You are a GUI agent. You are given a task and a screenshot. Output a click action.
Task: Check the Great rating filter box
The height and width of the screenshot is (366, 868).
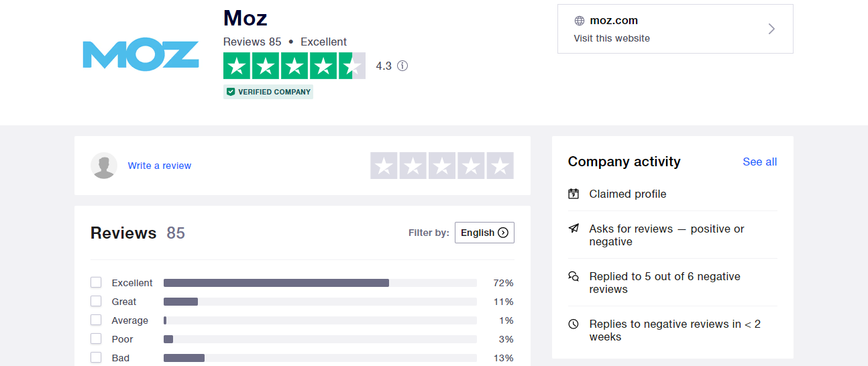[x=96, y=302]
